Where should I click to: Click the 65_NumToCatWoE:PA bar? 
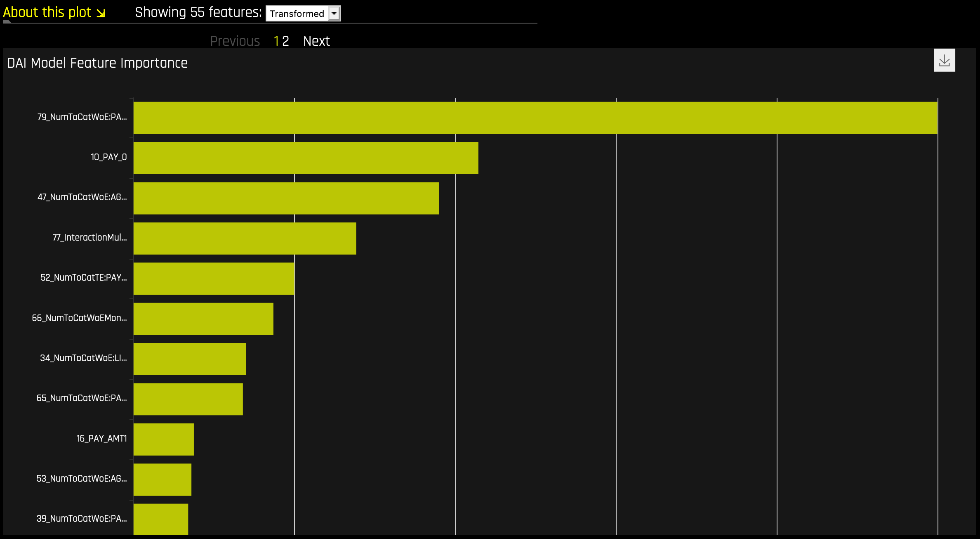coord(188,399)
